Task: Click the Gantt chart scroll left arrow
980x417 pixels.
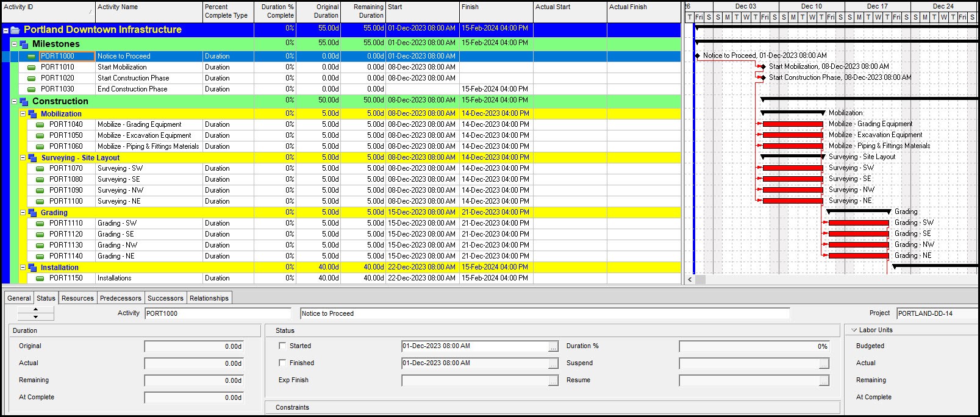Action: coord(690,279)
